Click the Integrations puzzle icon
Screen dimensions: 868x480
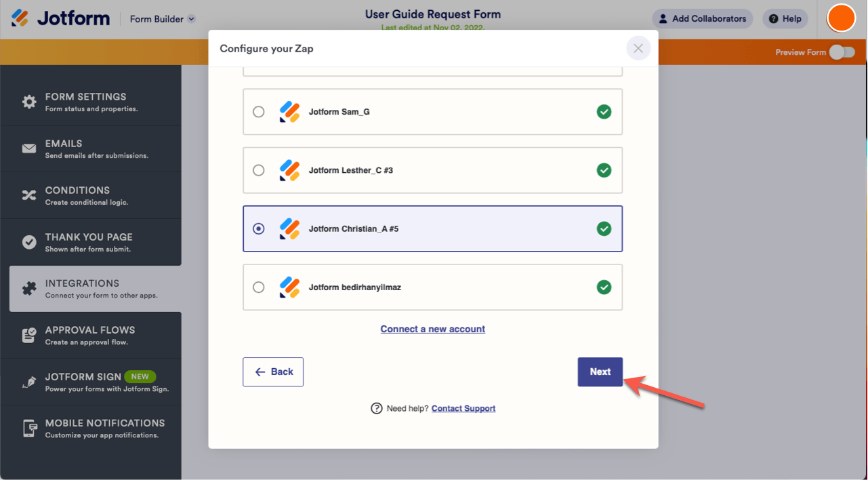click(29, 289)
